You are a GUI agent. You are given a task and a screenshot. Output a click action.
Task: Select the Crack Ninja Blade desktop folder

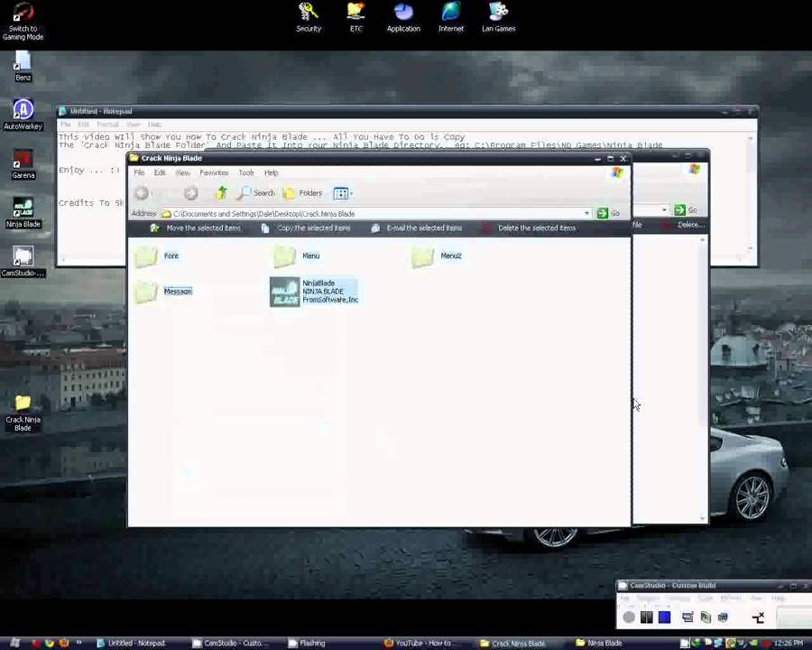pos(23,413)
